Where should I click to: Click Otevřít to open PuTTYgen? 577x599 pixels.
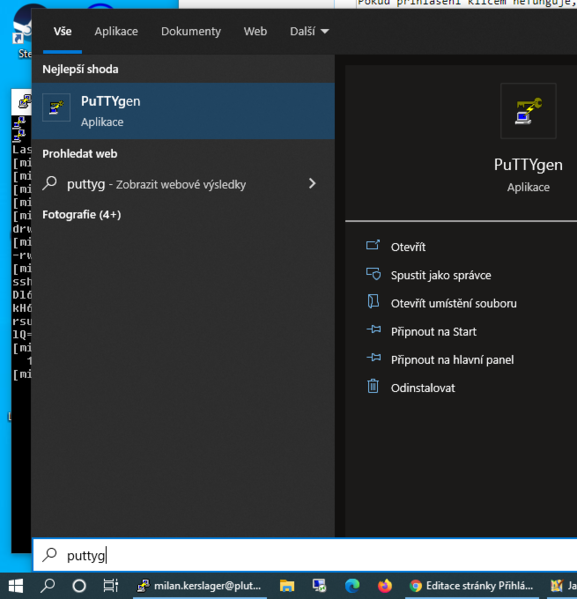(x=408, y=247)
